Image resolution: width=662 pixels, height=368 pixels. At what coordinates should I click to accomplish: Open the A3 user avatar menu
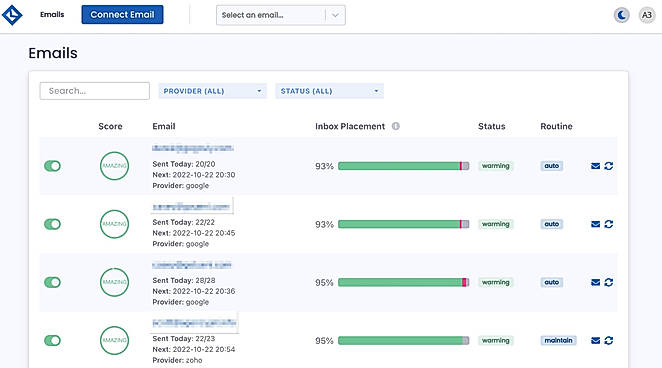(x=646, y=15)
